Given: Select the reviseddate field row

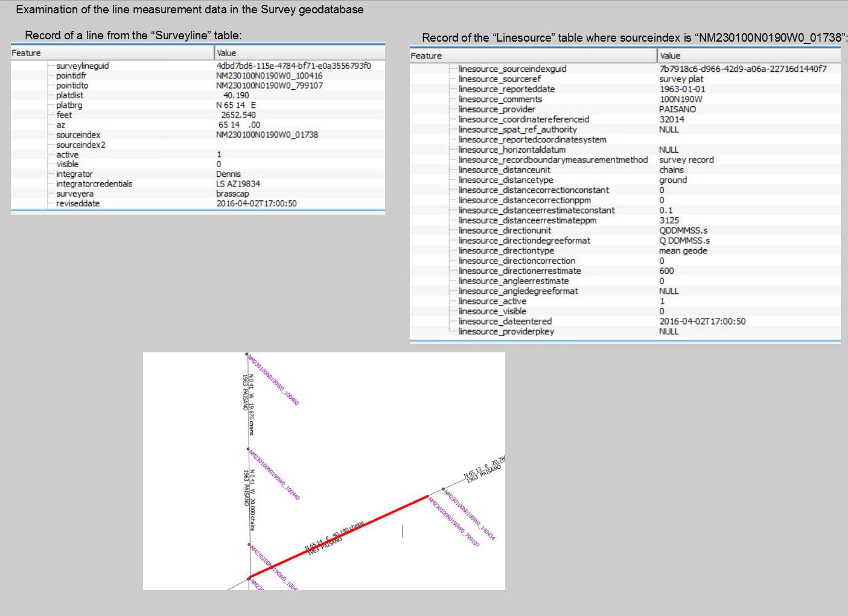Looking at the screenshot, I should point(198,203).
